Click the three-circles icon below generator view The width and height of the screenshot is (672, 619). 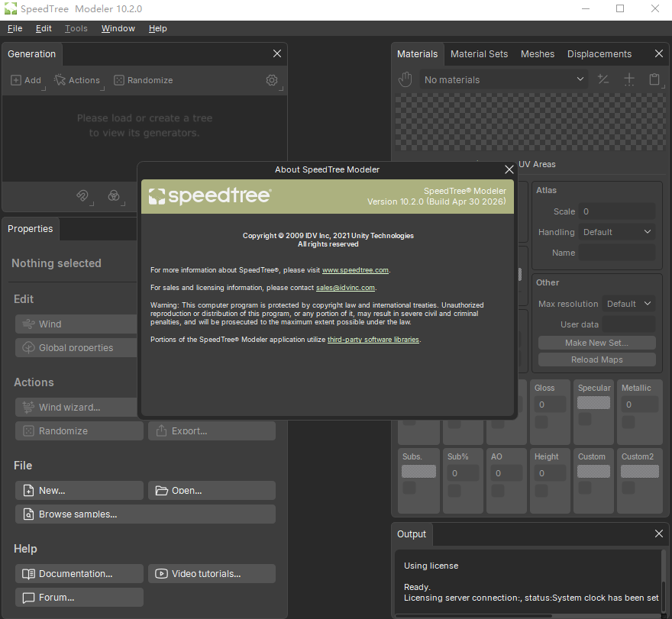pos(114,195)
